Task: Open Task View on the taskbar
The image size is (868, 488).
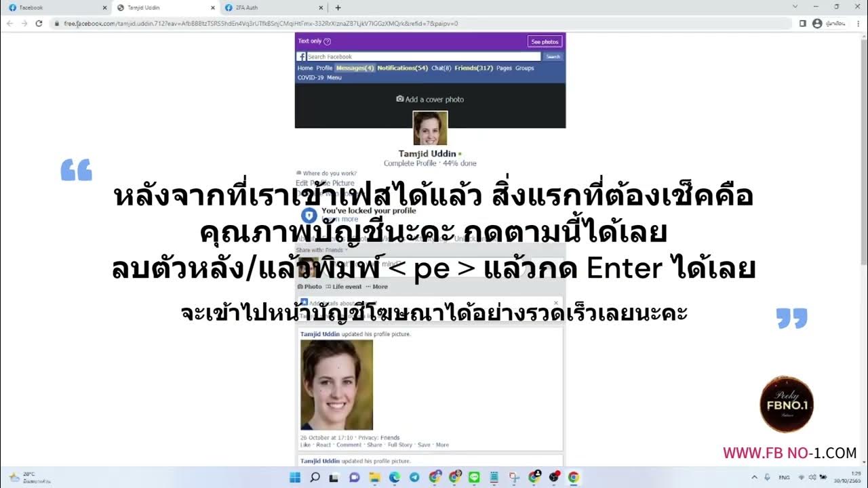Action: tap(334, 477)
